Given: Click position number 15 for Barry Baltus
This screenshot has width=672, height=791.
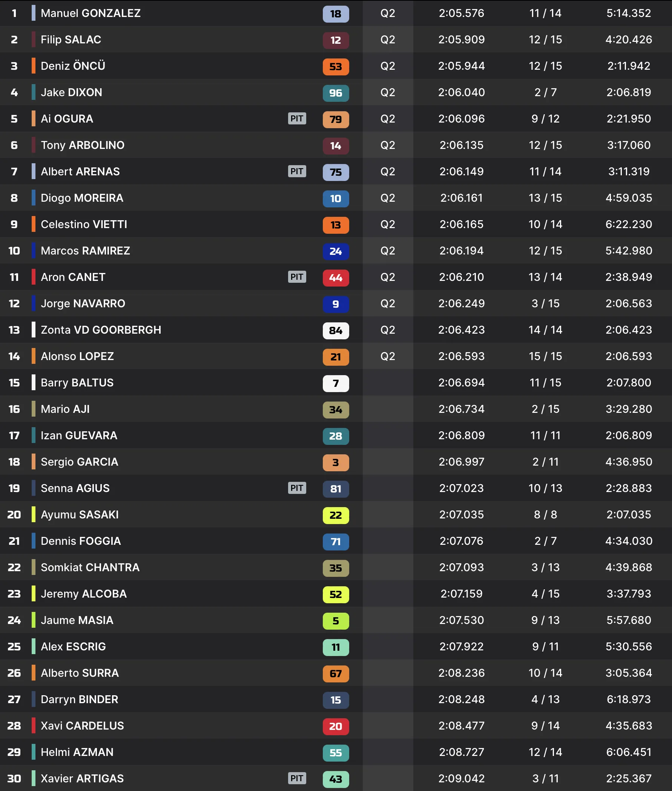Looking at the screenshot, I should coord(14,383).
